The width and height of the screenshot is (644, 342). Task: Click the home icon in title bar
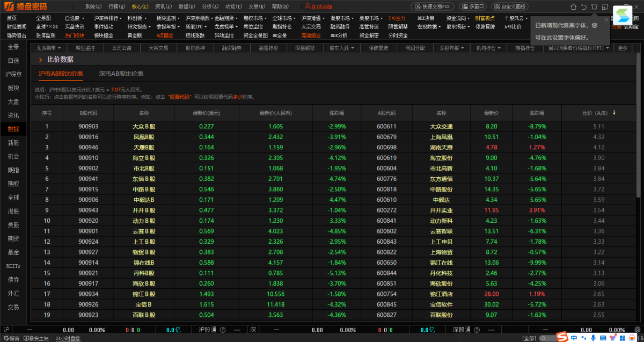pyautogui.click(x=573, y=6)
